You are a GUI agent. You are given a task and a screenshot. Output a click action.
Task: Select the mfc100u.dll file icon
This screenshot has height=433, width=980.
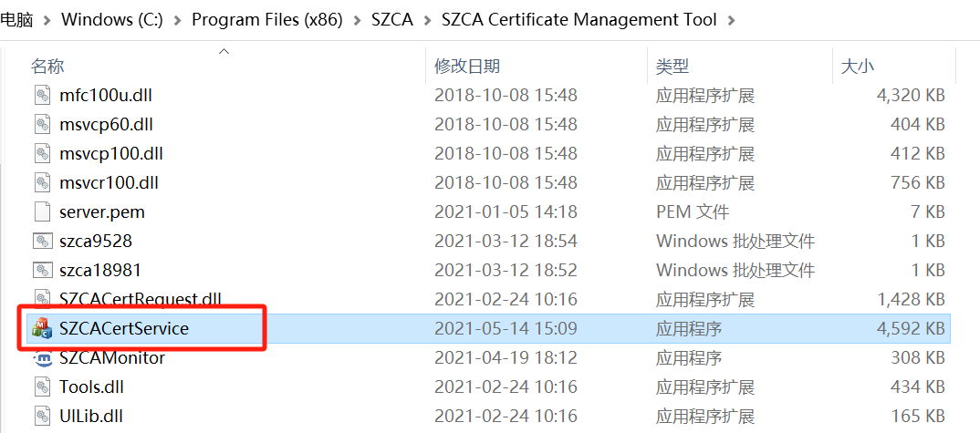[x=43, y=95]
